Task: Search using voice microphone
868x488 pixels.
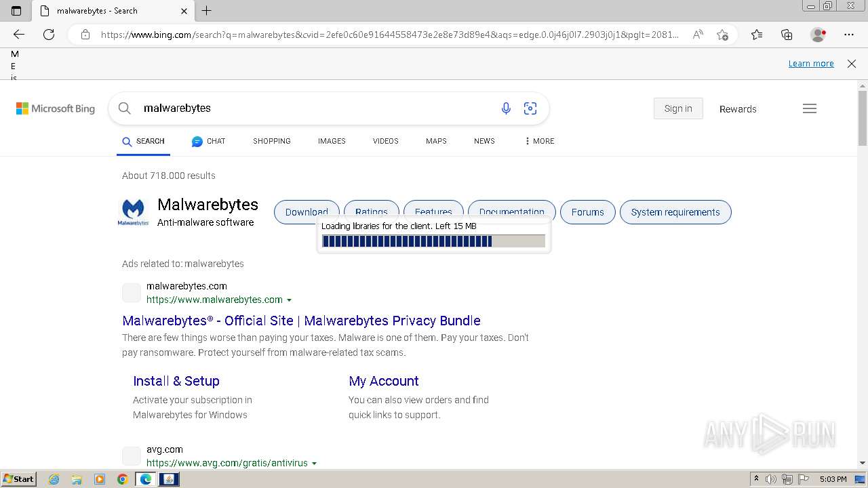Action: coord(506,108)
